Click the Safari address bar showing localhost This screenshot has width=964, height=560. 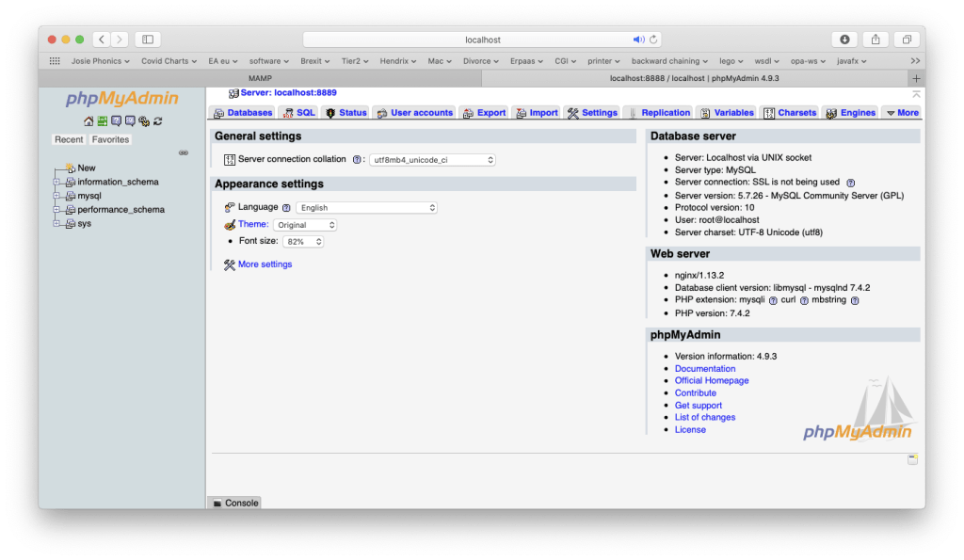(482, 40)
